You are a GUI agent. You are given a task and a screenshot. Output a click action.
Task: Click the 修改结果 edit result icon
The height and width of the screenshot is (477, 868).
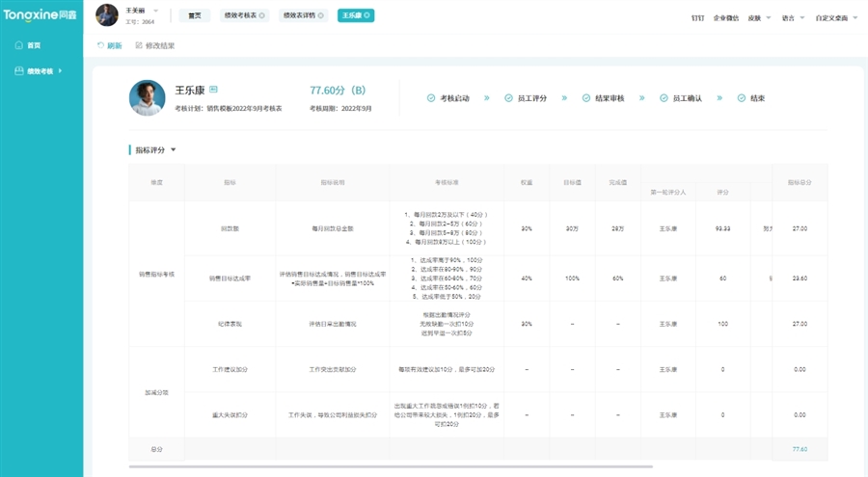click(139, 45)
